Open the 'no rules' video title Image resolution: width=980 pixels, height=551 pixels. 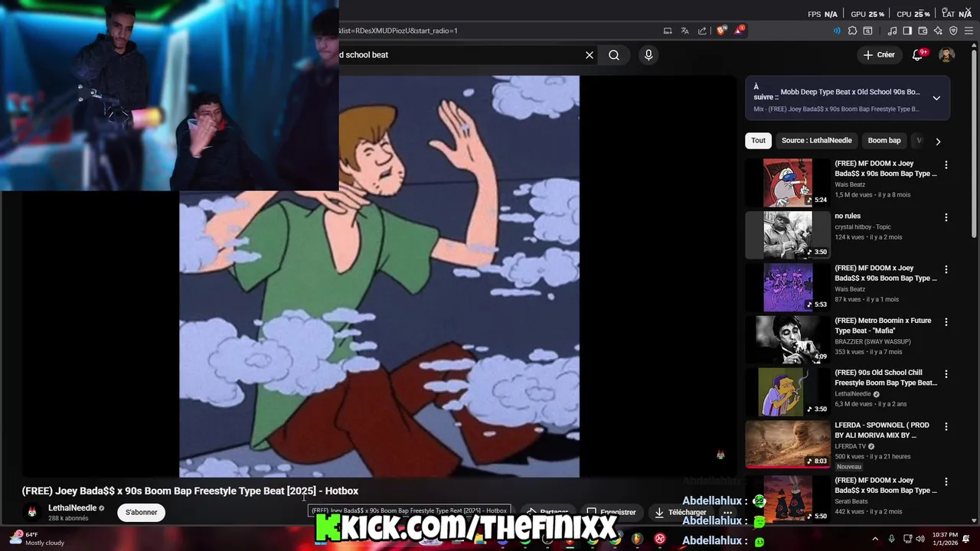(x=848, y=216)
